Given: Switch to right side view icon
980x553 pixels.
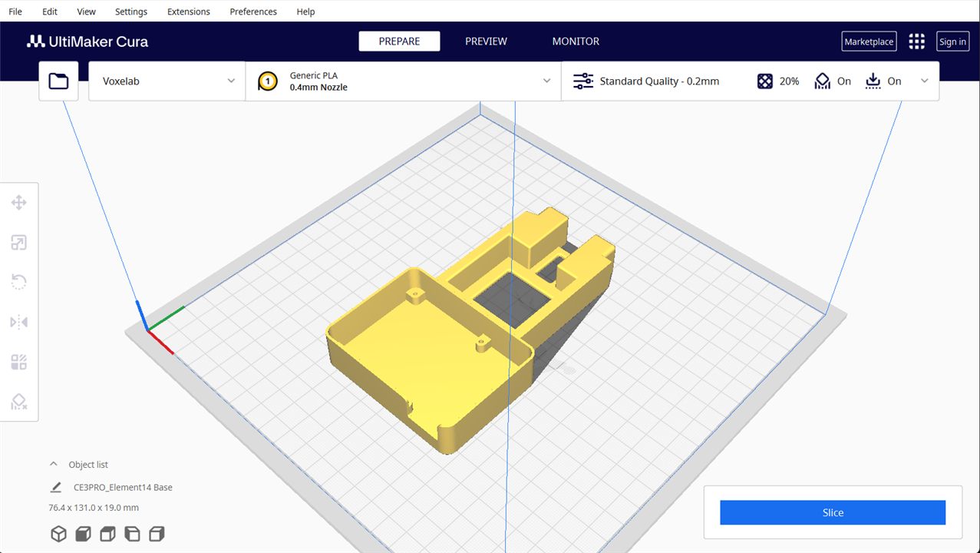Looking at the screenshot, I should click(157, 534).
